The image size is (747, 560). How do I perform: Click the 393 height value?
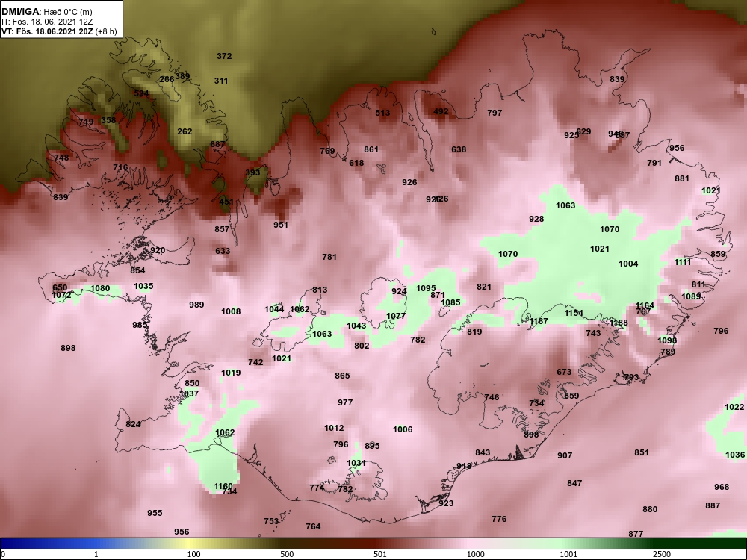(x=253, y=173)
